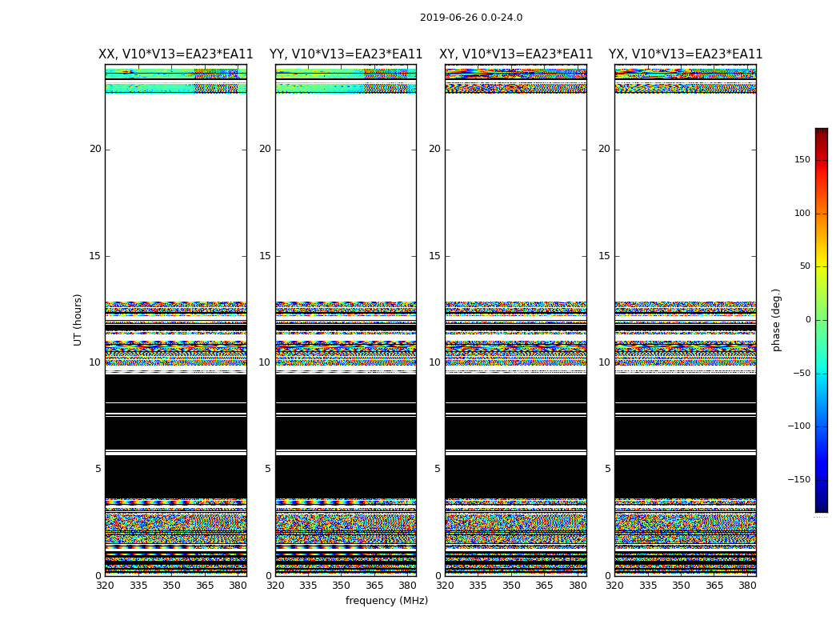This screenshot has width=840, height=640.
Task: Click the 320 frequency tick under XX plot
Action: 105,586
